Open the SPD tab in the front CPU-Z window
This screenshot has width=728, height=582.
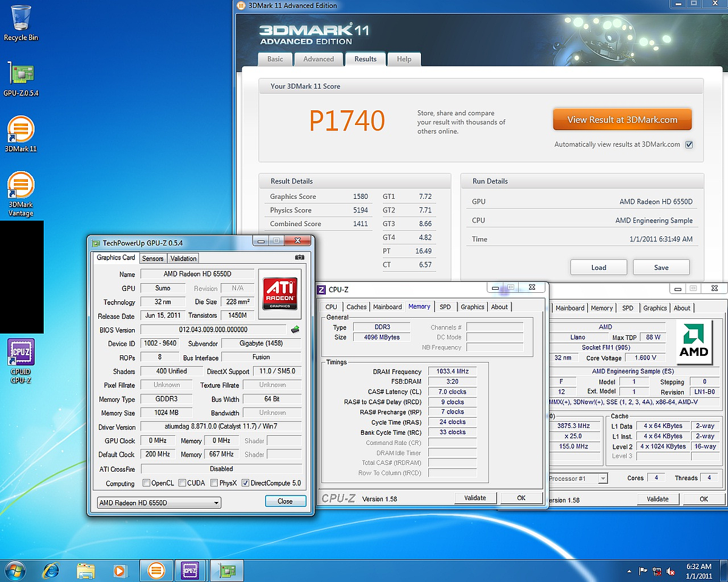445,307
